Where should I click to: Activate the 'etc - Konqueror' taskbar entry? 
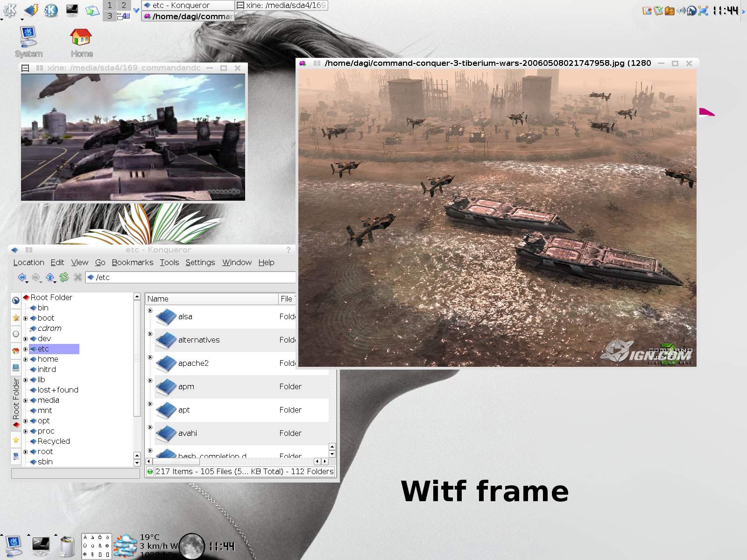pyautogui.click(x=188, y=5)
